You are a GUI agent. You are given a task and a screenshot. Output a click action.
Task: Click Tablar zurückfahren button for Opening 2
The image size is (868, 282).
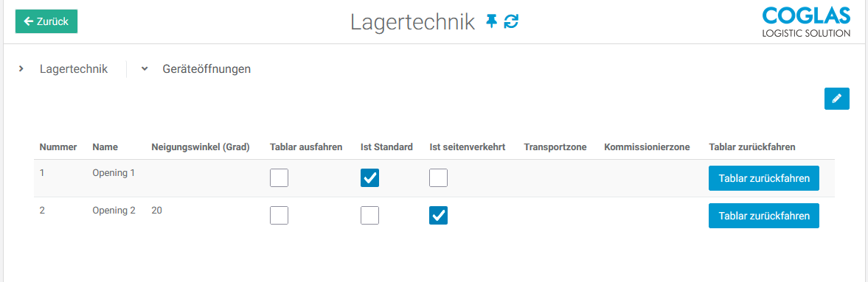(764, 216)
